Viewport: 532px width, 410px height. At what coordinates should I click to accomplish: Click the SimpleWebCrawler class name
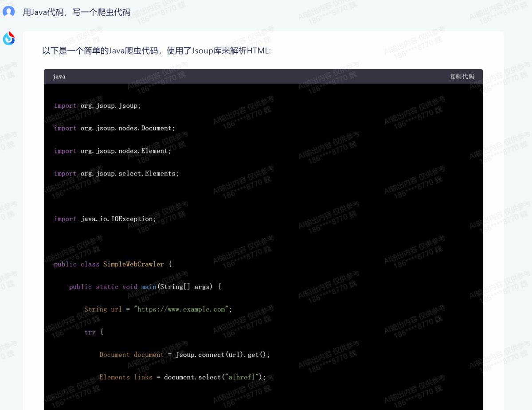point(133,264)
